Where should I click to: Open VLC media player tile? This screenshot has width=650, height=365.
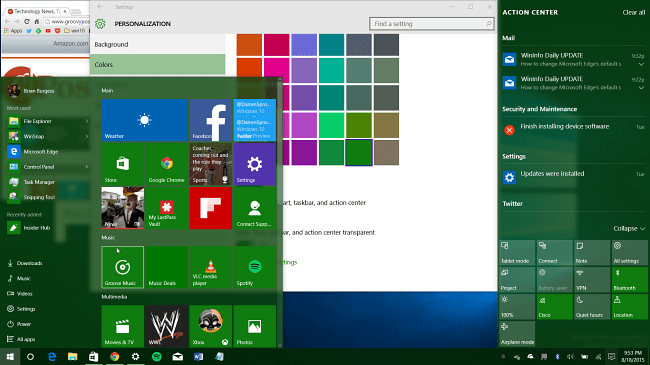click(211, 267)
